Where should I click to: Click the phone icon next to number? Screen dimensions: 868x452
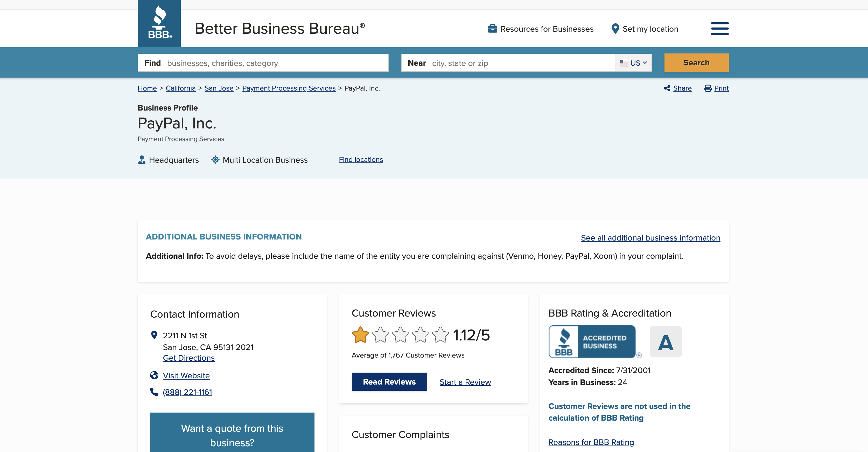[154, 392]
